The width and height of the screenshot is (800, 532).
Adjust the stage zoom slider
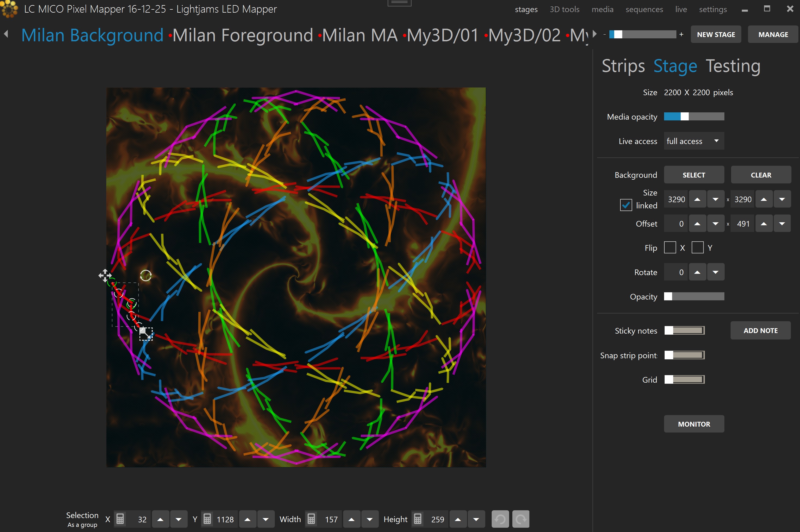coord(643,34)
